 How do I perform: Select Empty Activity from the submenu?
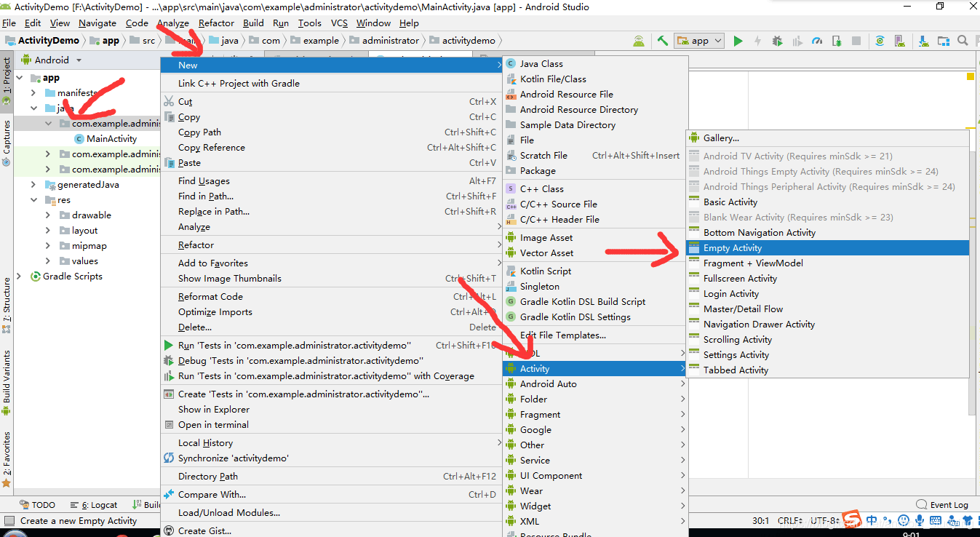tap(827, 248)
